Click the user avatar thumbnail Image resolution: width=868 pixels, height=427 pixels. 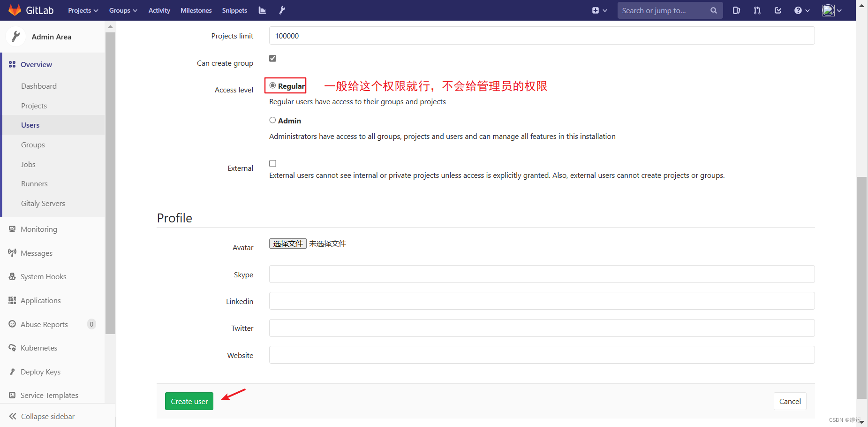point(828,10)
